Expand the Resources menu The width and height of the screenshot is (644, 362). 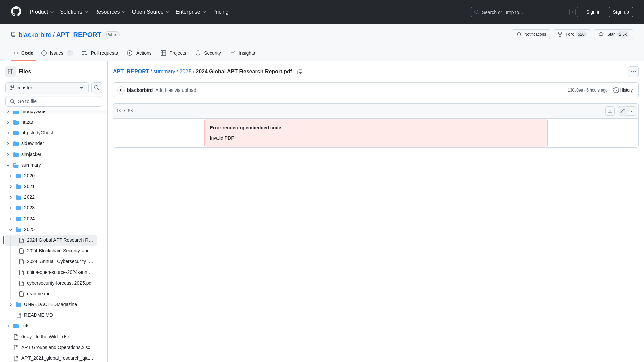click(x=110, y=12)
